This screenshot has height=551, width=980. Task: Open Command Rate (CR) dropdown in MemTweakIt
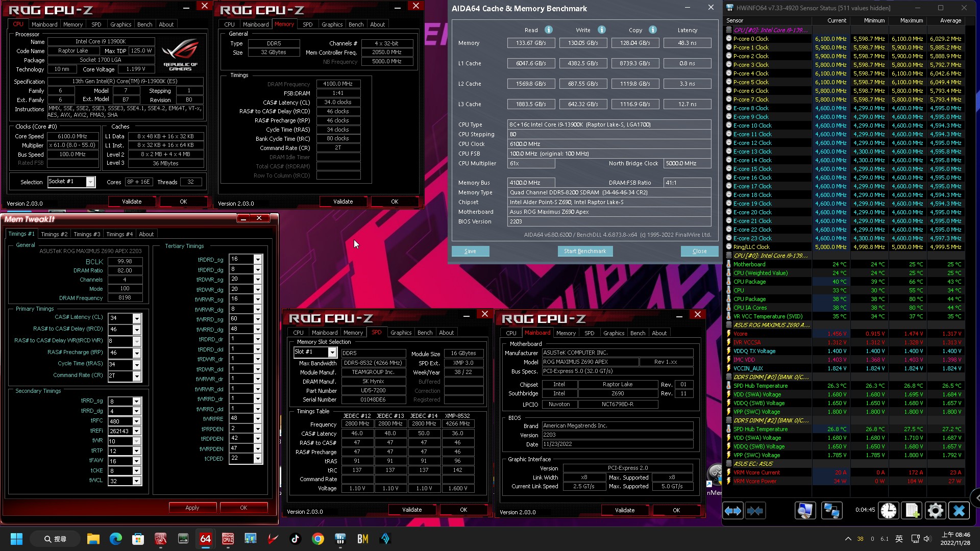click(137, 377)
